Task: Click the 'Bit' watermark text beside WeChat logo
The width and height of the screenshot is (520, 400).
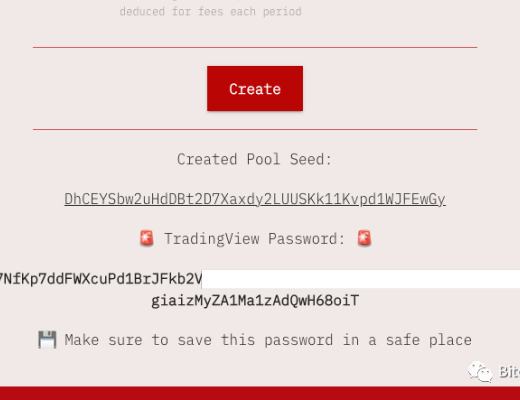Action: pos(509,372)
